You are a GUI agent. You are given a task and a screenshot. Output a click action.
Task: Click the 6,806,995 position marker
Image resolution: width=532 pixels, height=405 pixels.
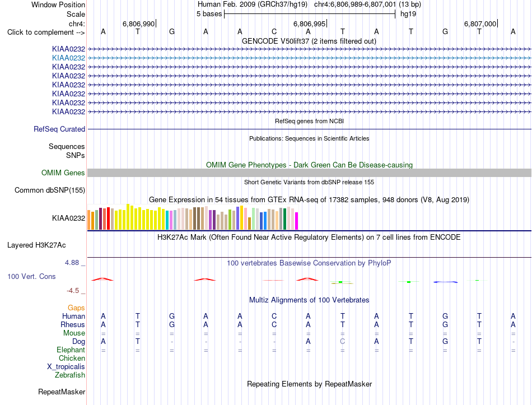[309, 24]
